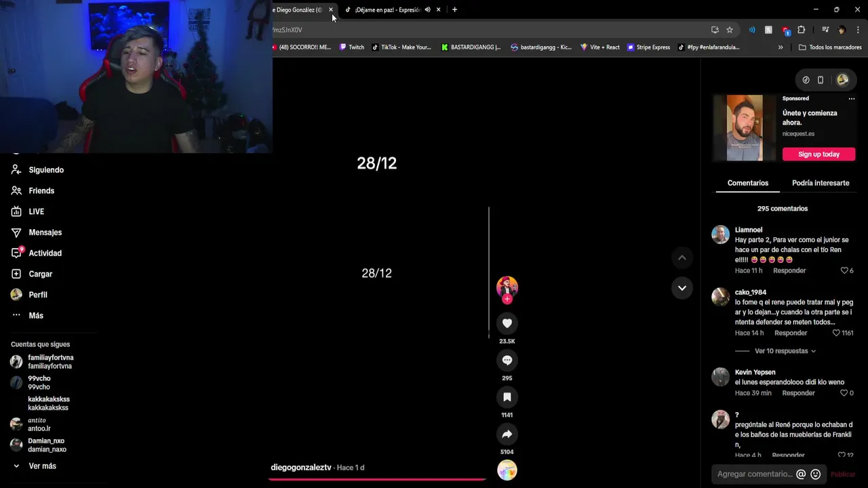Screen dimensions: 868x488
Task: Open the Chrome profile avatar
Action: 842,30
